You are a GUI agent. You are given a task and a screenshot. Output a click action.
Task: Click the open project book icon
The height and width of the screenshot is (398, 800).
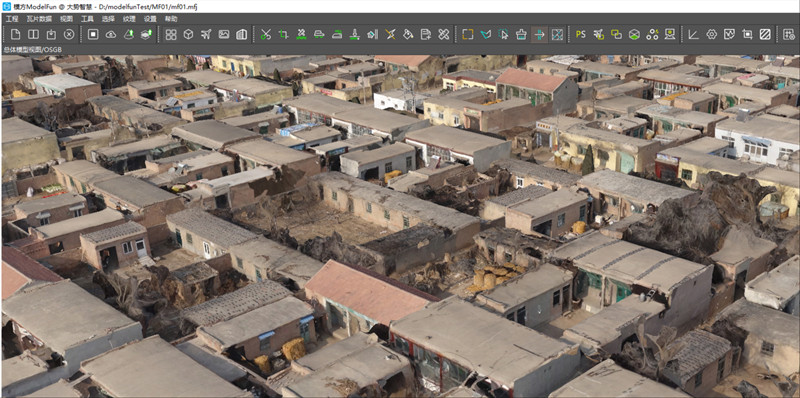coord(33,34)
